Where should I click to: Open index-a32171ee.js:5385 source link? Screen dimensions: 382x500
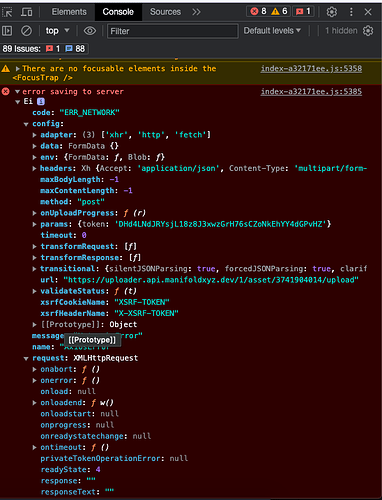[x=311, y=91]
